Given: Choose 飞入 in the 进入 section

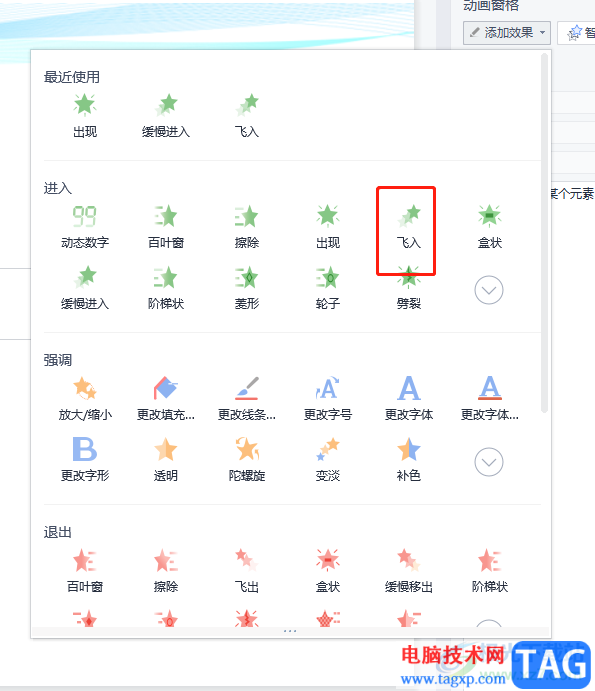Looking at the screenshot, I should [x=409, y=227].
